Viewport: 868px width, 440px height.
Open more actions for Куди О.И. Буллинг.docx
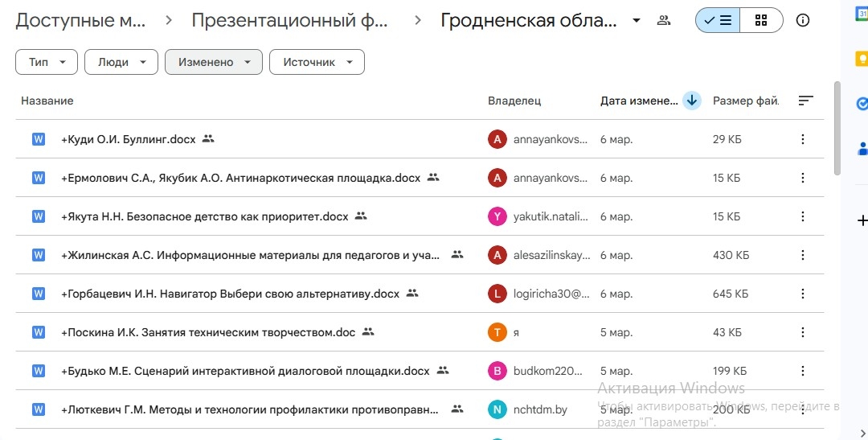[x=802, y=139]
